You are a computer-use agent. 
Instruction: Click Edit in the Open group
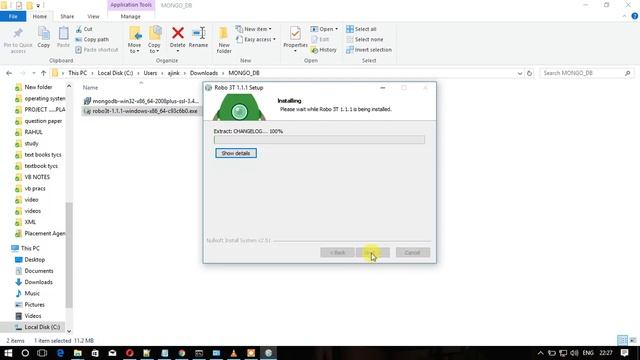coord(320,40)
